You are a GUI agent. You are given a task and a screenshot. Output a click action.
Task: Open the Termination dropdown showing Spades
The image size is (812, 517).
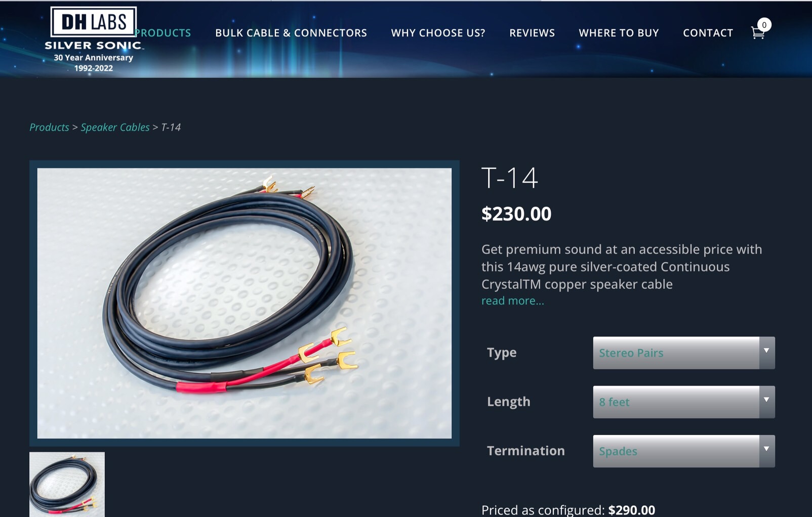tap(683, 451)
